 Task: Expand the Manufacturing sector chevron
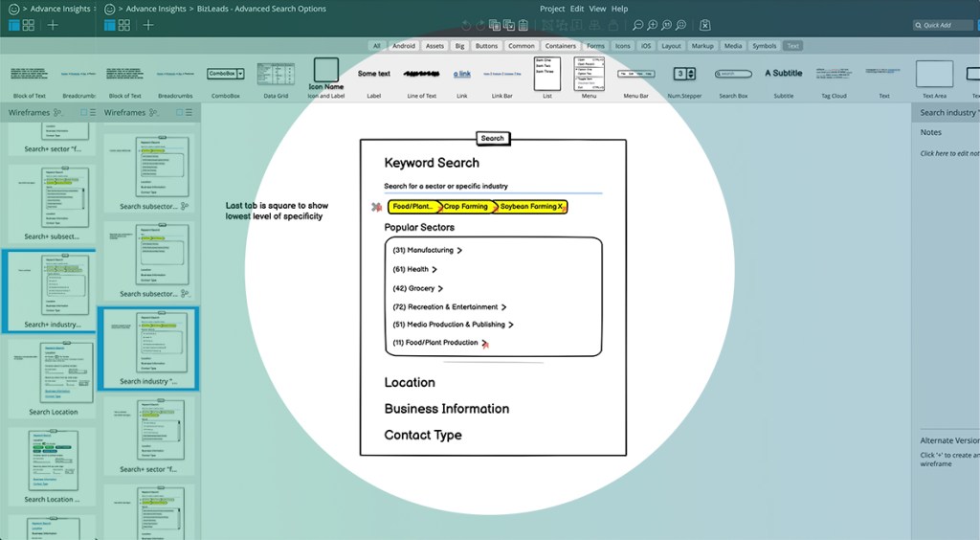coord(459,251)
